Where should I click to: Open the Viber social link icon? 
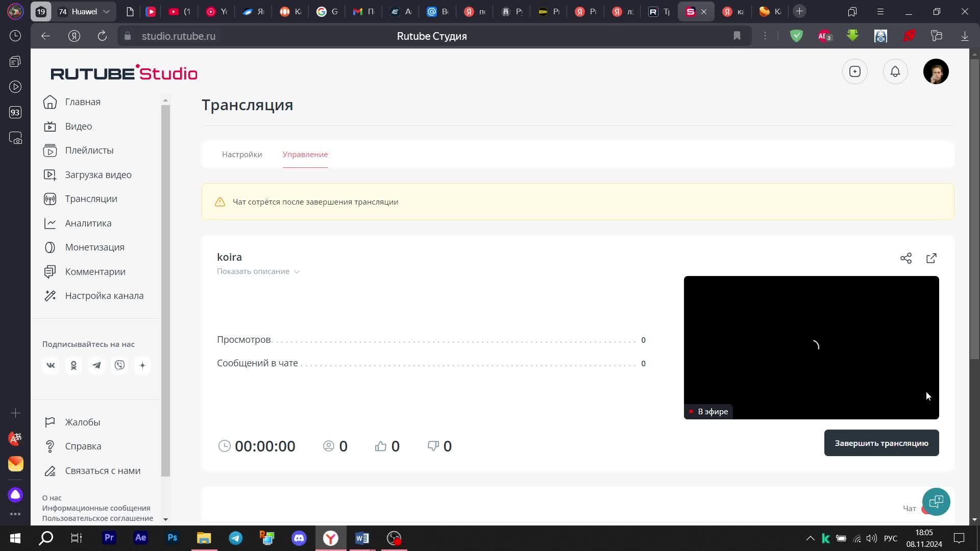tap(119, 365)
